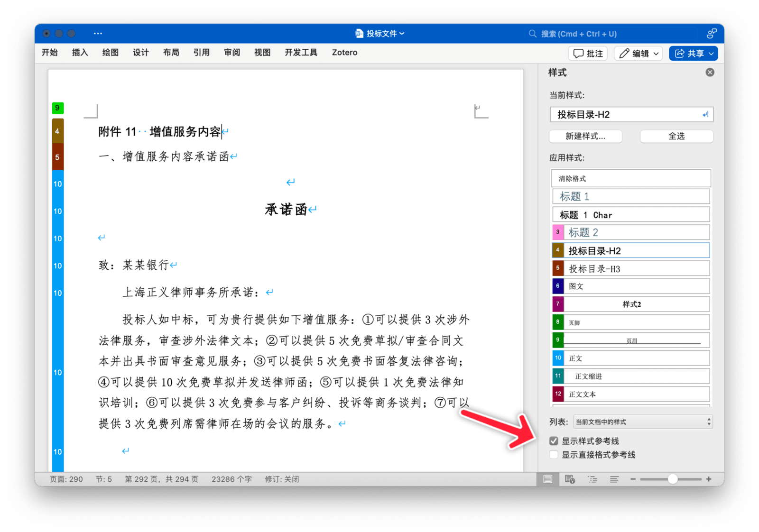Screen dimensions: 759x532
Task: Click the navy number 6 swatch beside 图文
Action: point(558,286)
